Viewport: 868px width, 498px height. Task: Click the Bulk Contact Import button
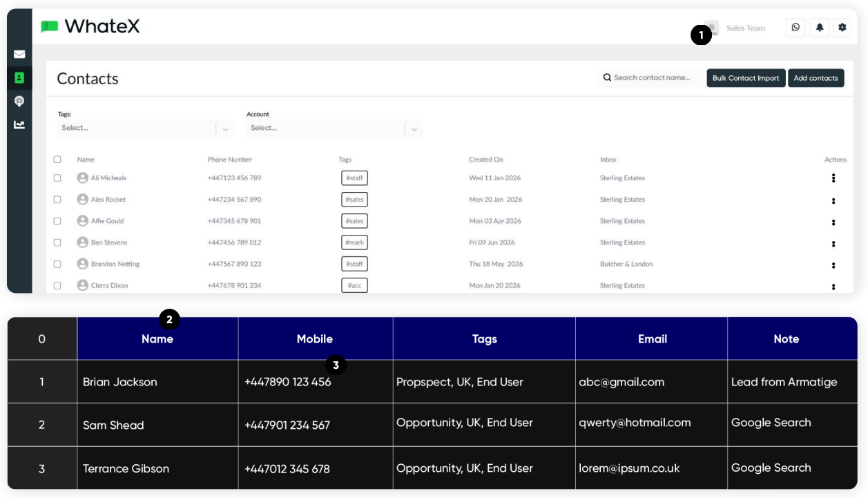[745, 78]
